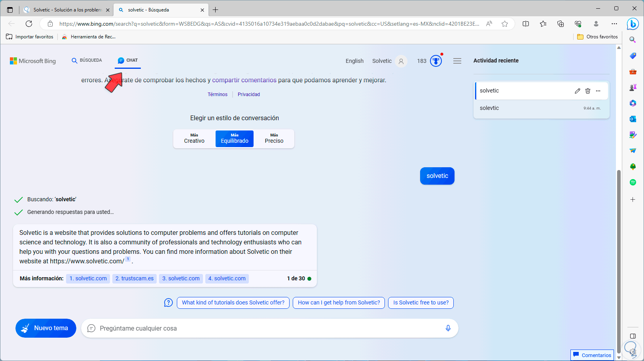Open suggested questions help icon
The image size is (644, 361).
[169, 303]
